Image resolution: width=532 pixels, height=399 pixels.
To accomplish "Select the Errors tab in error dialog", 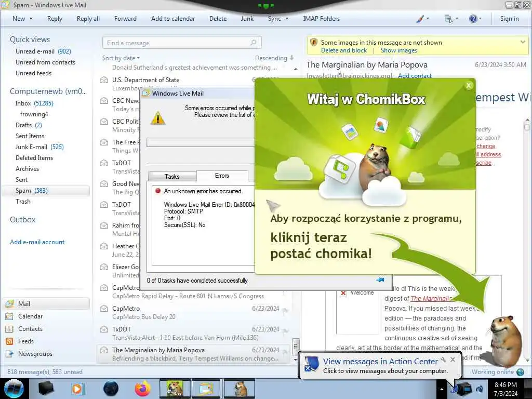I will click(222, 176).
